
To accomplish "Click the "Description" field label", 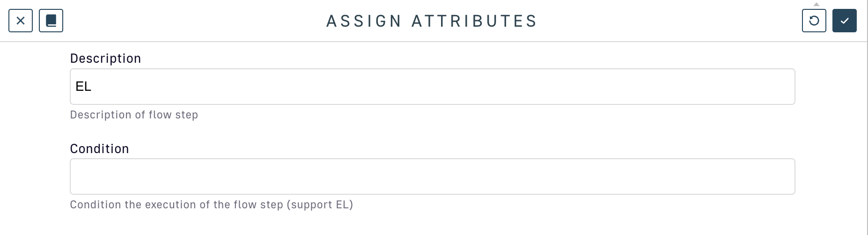I will tap(105, 59).
